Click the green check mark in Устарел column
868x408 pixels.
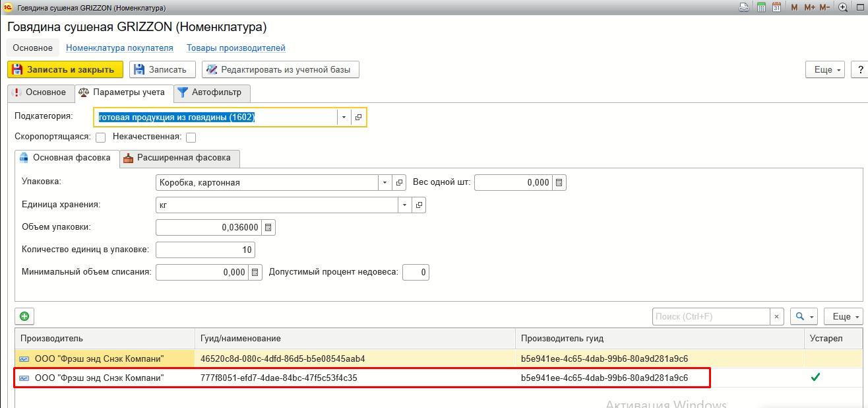point(816,378)
